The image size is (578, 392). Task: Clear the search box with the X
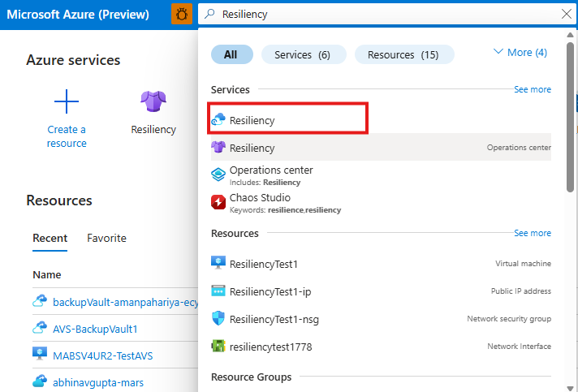click(566, 14)
